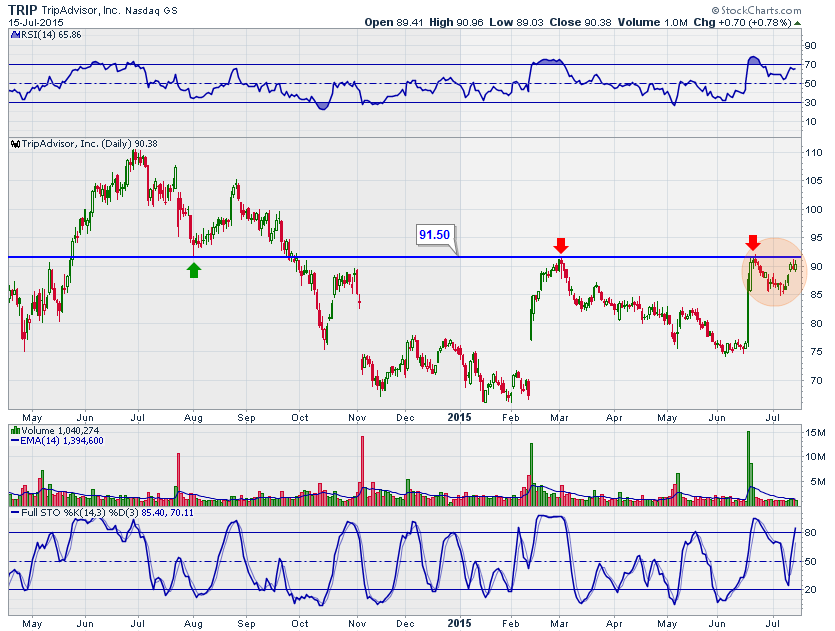Click the blue Full STO legend line marker
This screenshot has height=631, width=835.
(15, 513)
